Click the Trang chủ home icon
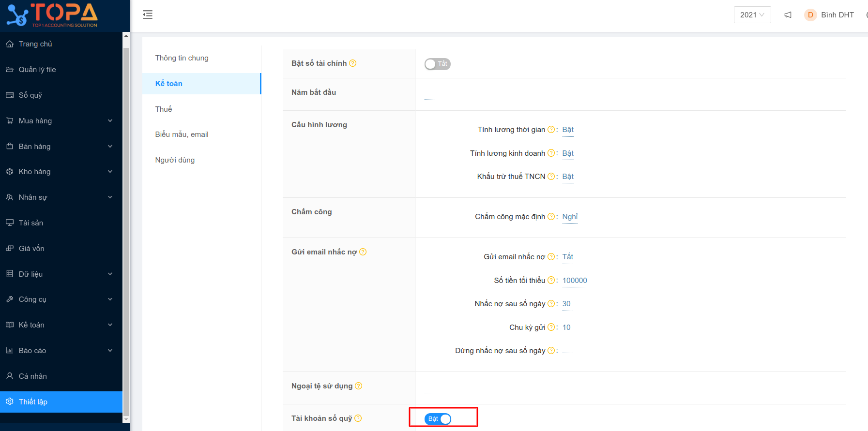This screenshot has width=868, height=431. click(x=10, y=44)
